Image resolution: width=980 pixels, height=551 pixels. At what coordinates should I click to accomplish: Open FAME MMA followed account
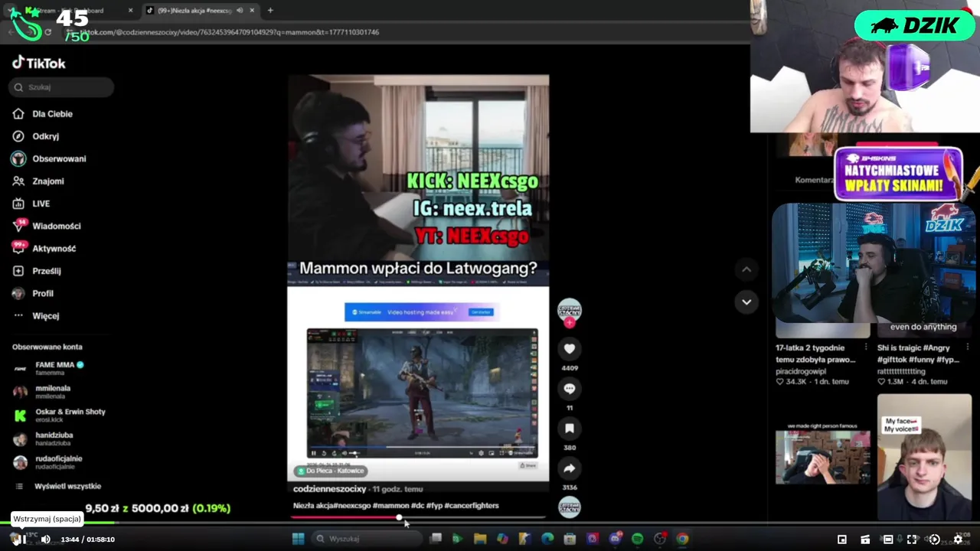point(49,368)
